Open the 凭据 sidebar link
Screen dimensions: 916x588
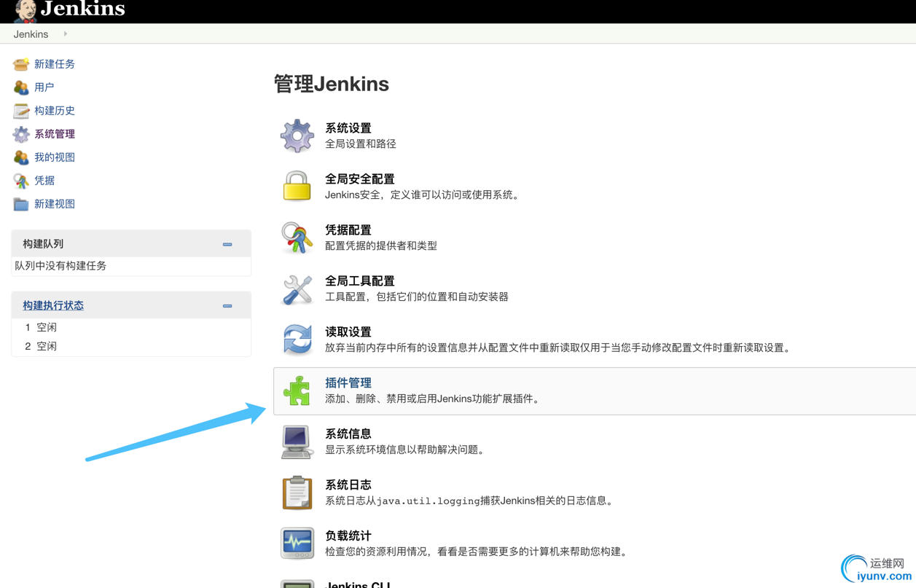44,181
